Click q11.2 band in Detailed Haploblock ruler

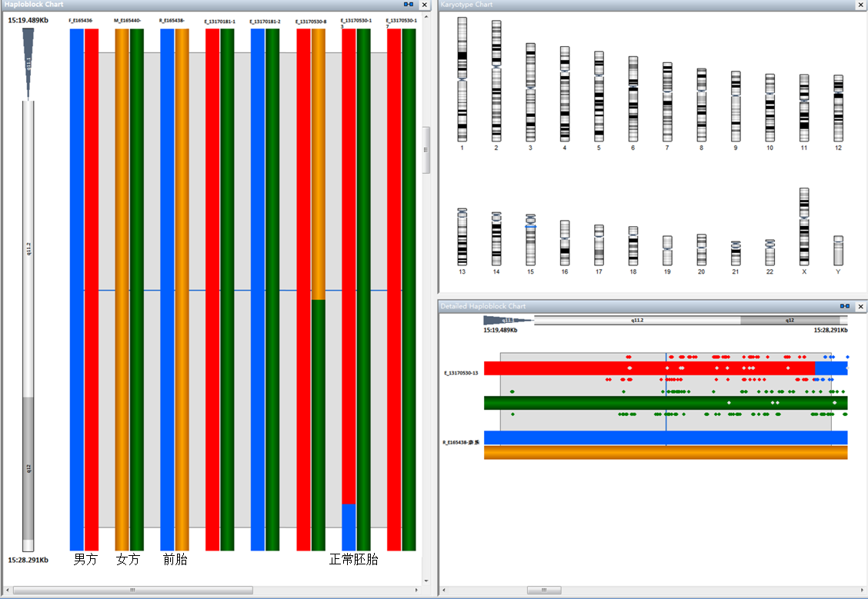637,320
